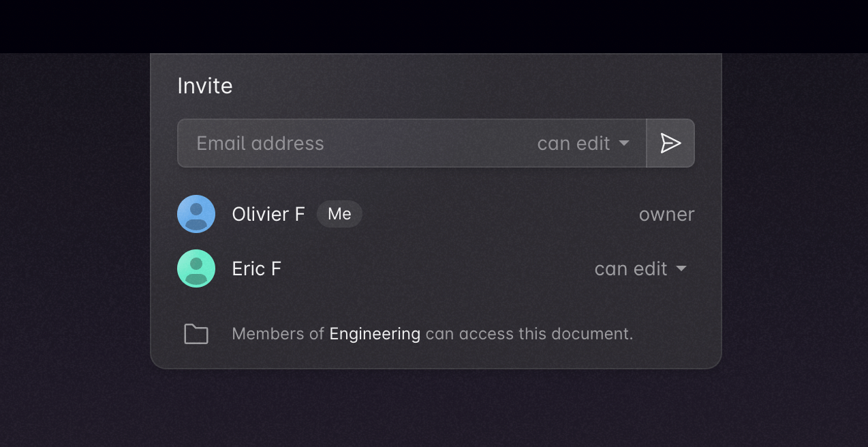Click the "Members of" text
The image size is (868, 447).
coord(278,334)
